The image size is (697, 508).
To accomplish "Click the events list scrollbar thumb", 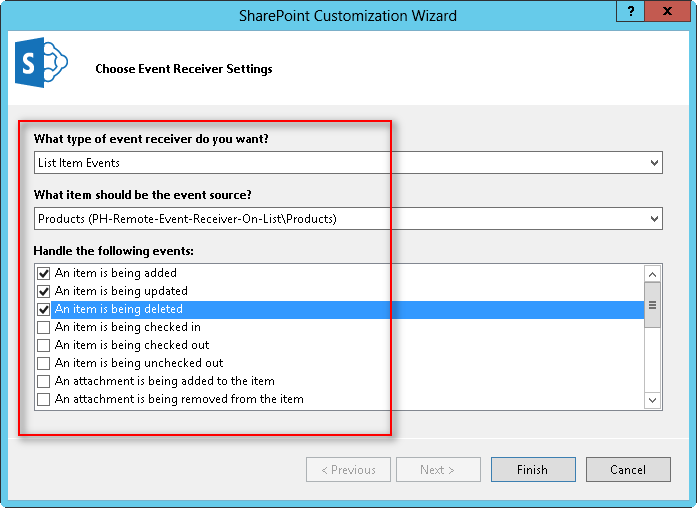I will (x=652, y=306).
